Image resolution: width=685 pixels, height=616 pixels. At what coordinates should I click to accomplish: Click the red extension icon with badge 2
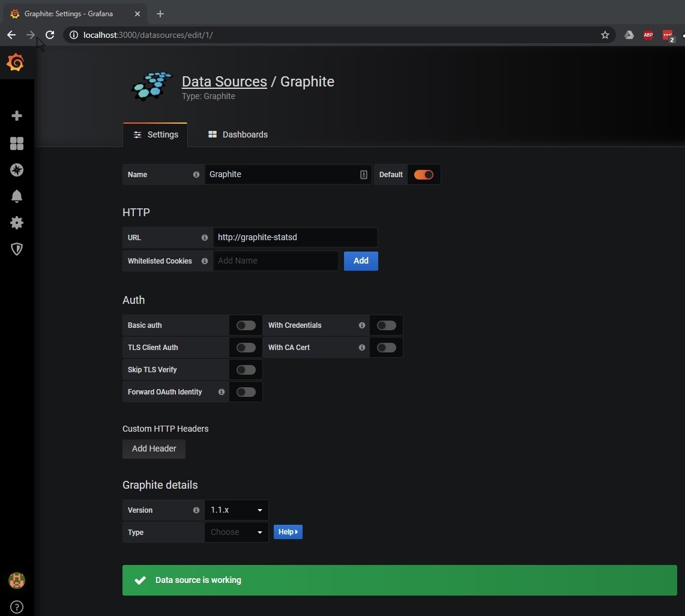point(668,36)
